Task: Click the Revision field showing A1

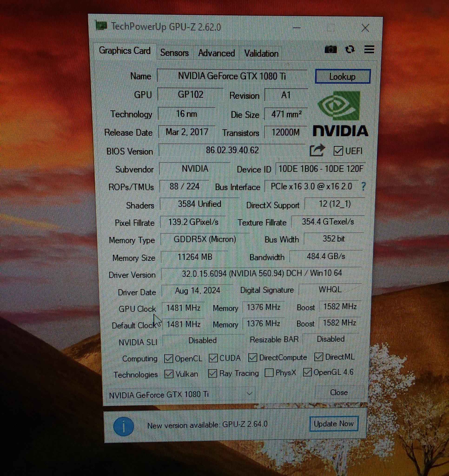Action: (x=286, y=95)
